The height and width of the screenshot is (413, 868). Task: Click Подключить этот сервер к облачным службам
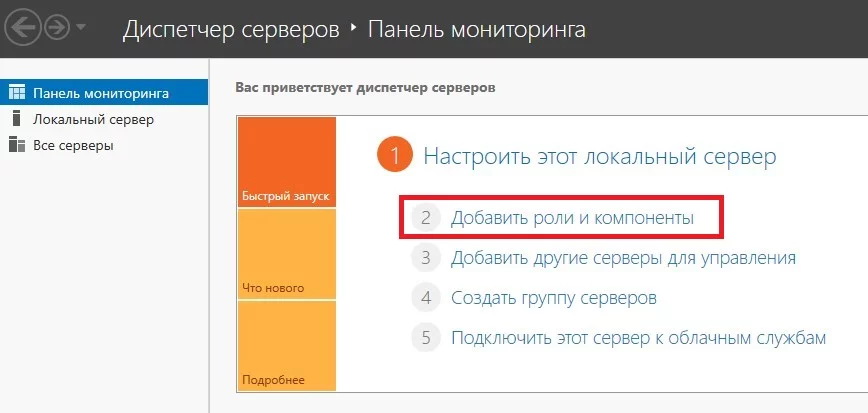click(x=638, y=338)
